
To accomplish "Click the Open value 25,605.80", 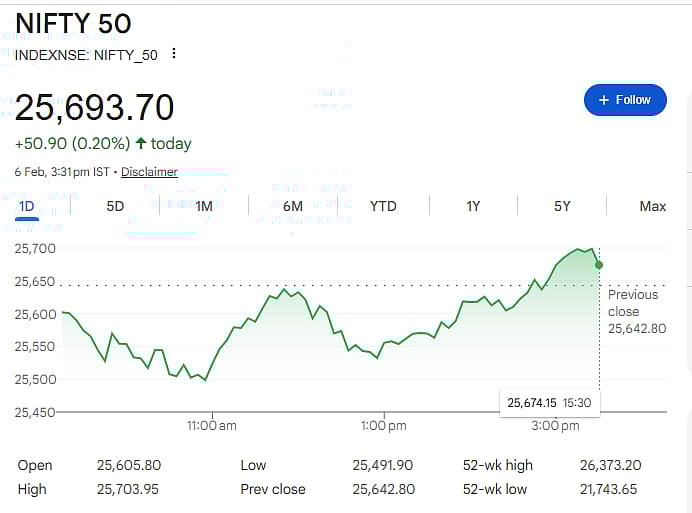I will (x=129, y=465).
